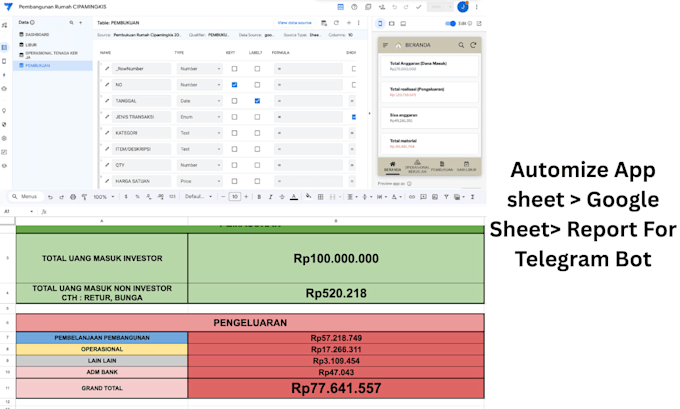Open hamburger menu in BERANDA preview

[385, 45]
